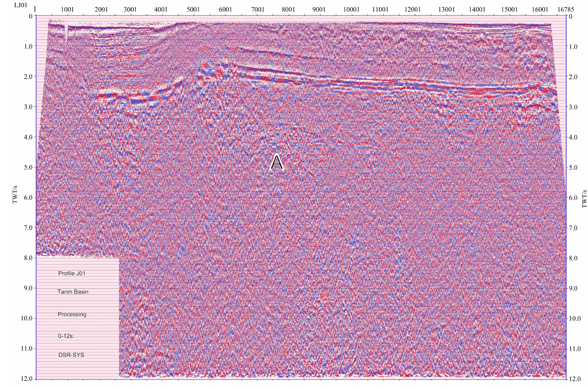Select 11.0 on the right time axis
Screen dimensions: 588x388
pos(576,349)
